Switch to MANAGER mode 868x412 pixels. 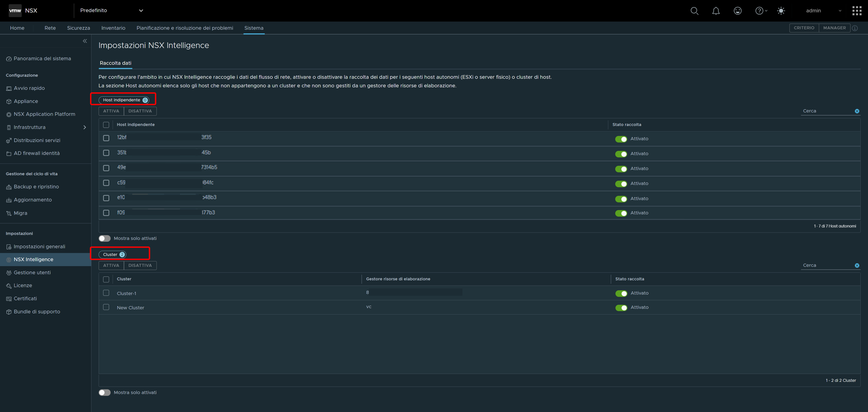tap(835, 28)
